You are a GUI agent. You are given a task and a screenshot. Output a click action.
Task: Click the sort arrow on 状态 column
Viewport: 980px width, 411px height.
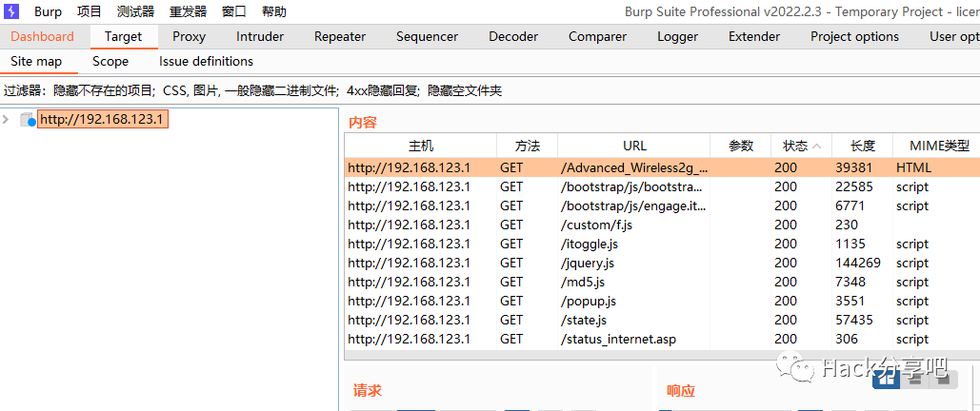tap(816, 147)
